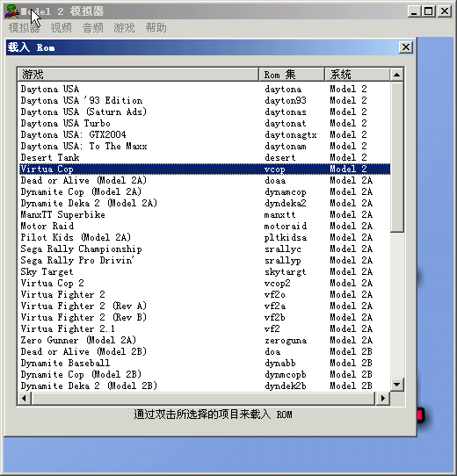Screen dimensions: 457x476
Task: Click the list's scroll up arrow
Action: coord(396,75)
